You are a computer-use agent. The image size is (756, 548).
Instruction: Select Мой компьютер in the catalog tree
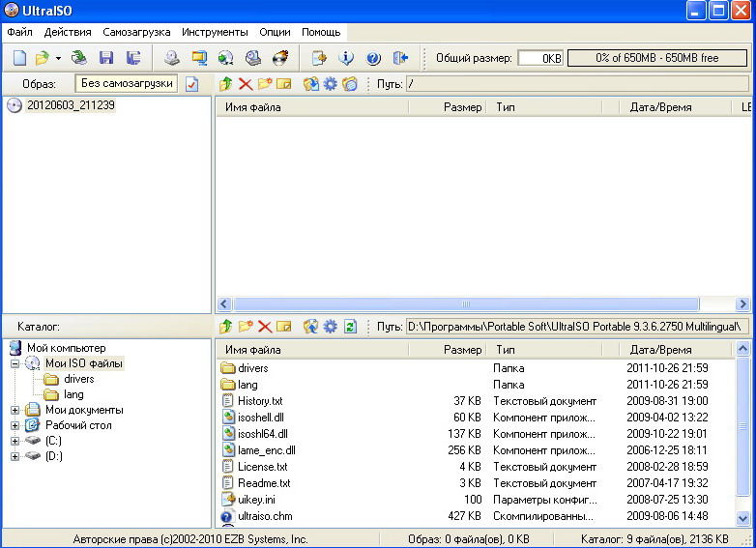click(66, 348)
